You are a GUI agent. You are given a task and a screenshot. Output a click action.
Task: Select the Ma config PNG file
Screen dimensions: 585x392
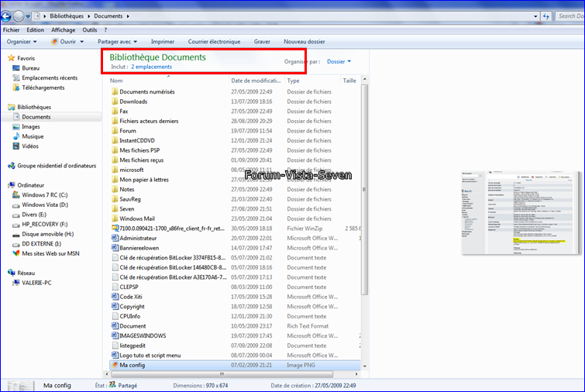[x=132, y=365]
